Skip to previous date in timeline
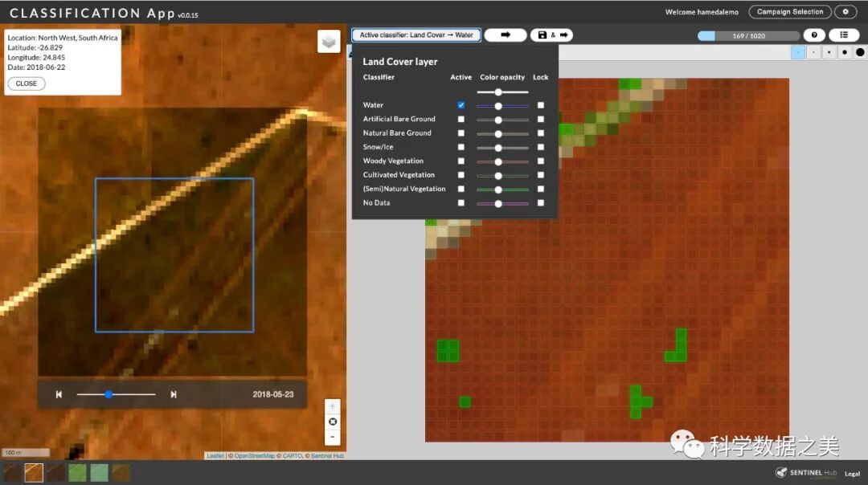 tap(59, 394)
